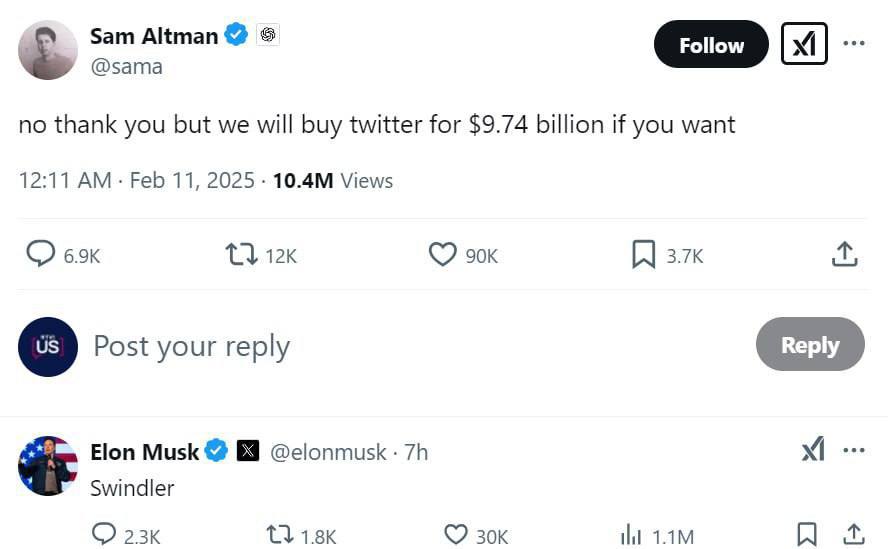Screen dimensions: 888x549
Task: Click the reply icon on Sam Altman's post
Action: [41, 254]
